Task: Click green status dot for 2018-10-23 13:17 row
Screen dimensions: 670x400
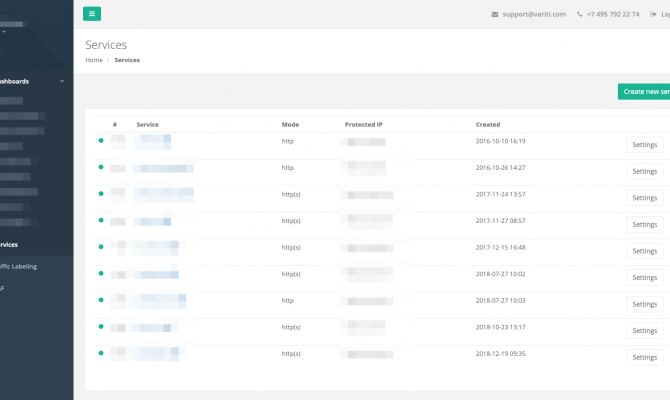Action: click(101, 326)
